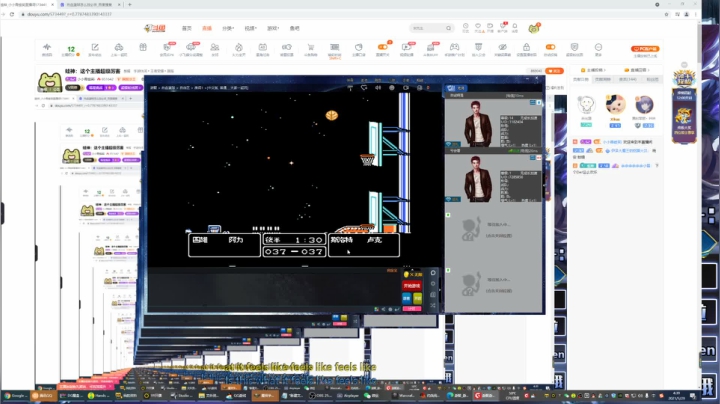Click the gamepad icon in streamer toolbar
Image resolution: width=720 pixels, height=404 pixels.
(x=454, y=47)
